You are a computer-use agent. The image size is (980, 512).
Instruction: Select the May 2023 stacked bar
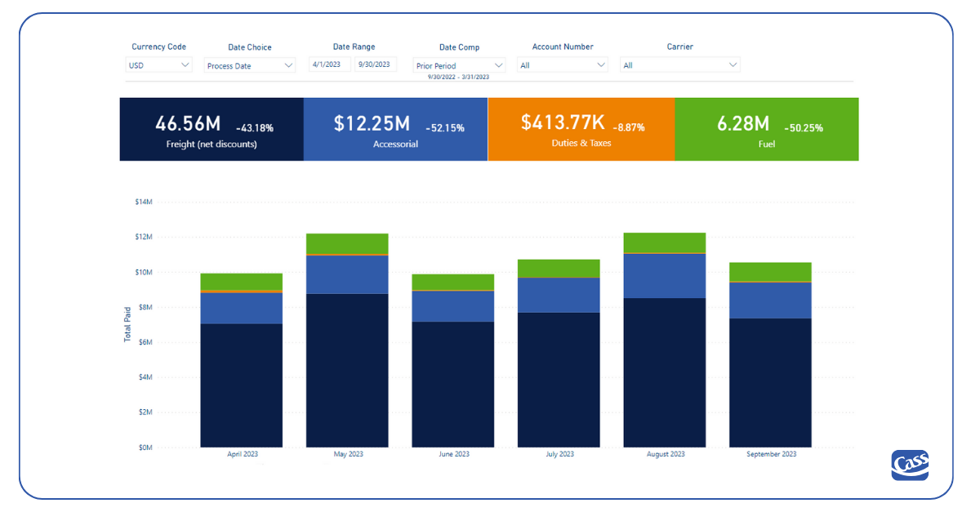pyautogui.click(x=347, y=343)
